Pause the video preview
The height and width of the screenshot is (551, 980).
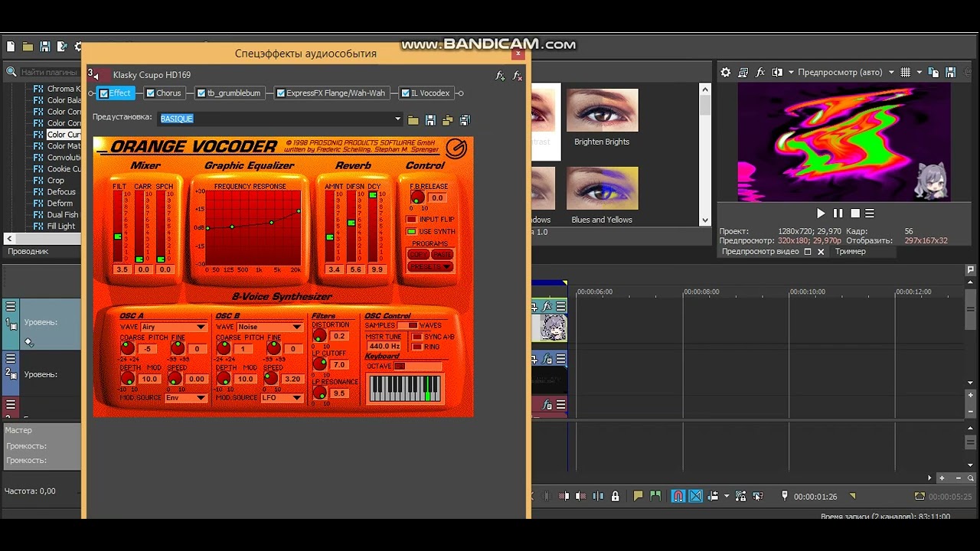[838, 214]
